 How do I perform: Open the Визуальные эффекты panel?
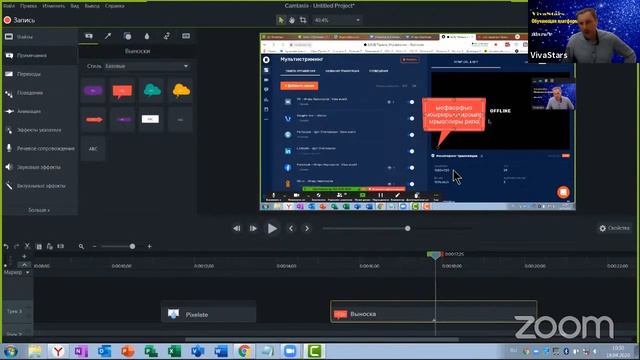[x=40, y=186]
